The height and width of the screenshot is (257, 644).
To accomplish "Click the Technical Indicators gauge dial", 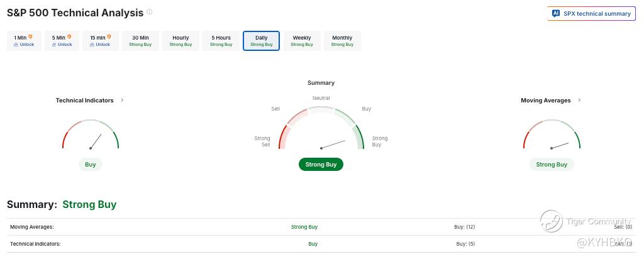I will coord(91,134).
